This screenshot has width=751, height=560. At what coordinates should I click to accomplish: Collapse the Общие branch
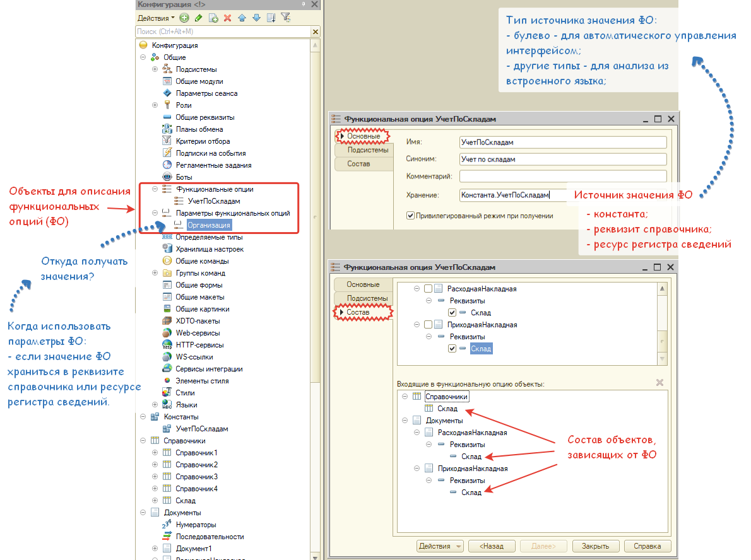(x=143, y=57)
